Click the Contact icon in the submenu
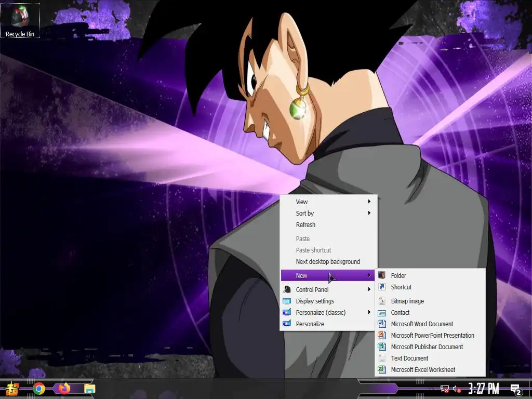Image resolution: width=532 pixels, height=399 pixels. click(x=382, y=313)
